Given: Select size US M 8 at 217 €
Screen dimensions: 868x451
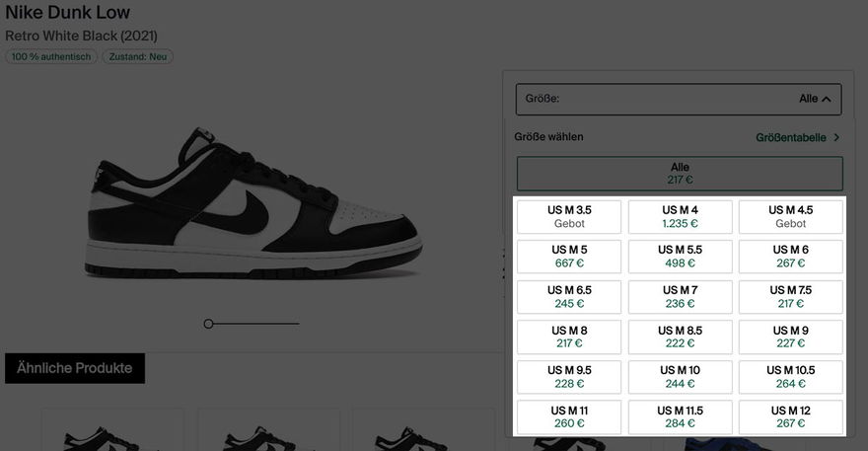Looking at the screenshot, I should point(569,337).
